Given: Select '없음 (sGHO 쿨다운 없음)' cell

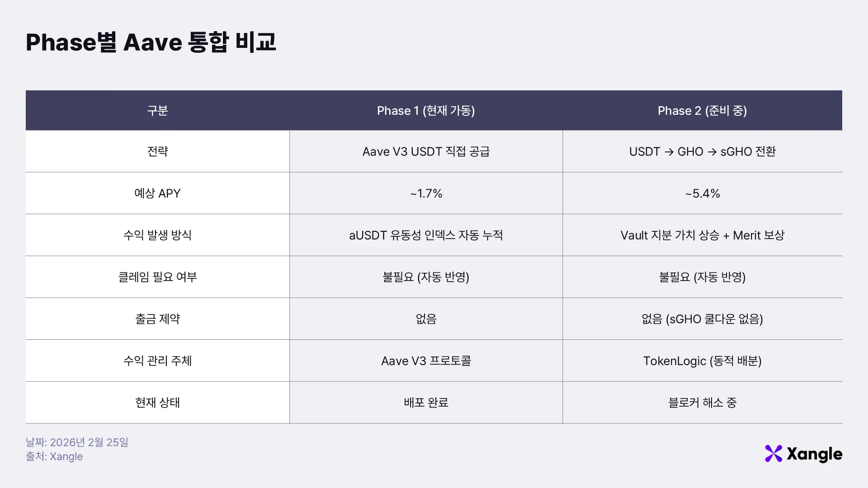Looking at the screenshot, I should (x=702, y=319).
